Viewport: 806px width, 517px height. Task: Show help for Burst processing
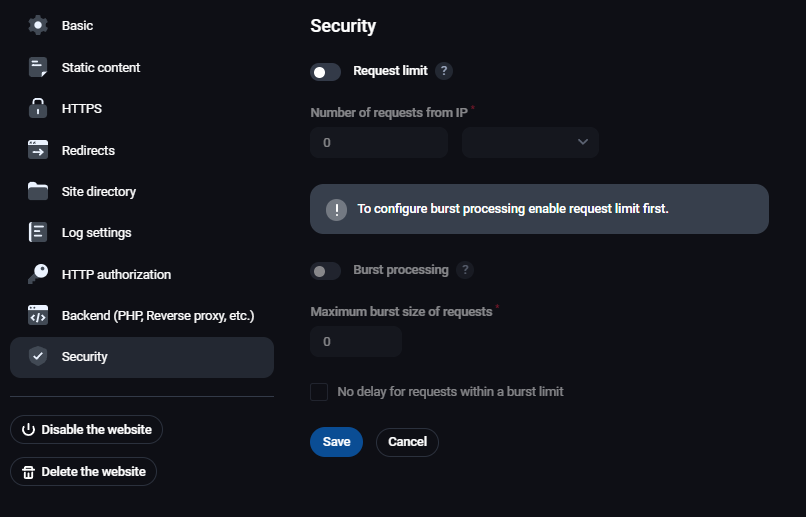pos(465,270)
